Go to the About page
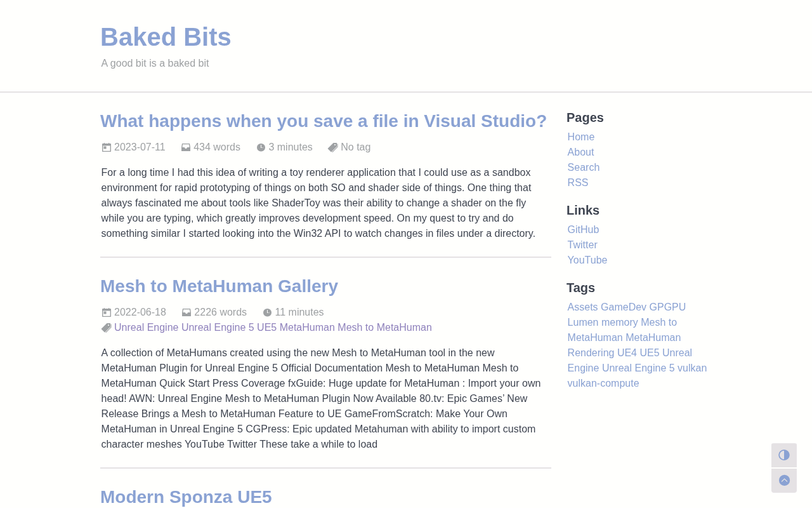This screenshot has width=812, height=508. [580, 152]
